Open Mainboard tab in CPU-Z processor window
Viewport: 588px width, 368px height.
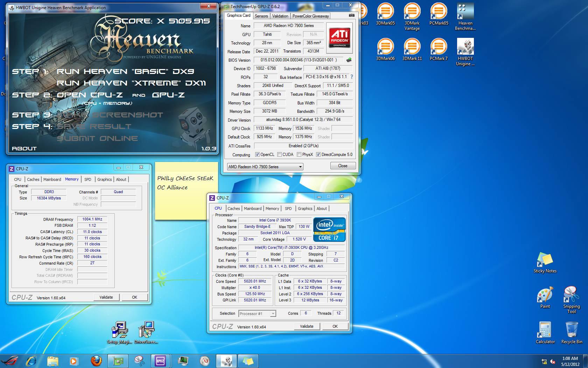click(253, 209)
